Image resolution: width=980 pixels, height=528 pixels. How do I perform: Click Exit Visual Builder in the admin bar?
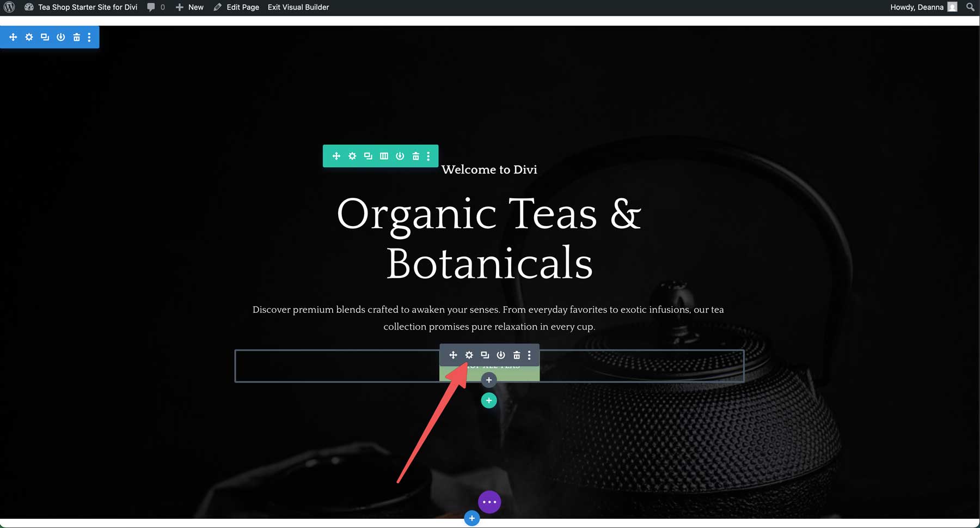tap(298, 7)
